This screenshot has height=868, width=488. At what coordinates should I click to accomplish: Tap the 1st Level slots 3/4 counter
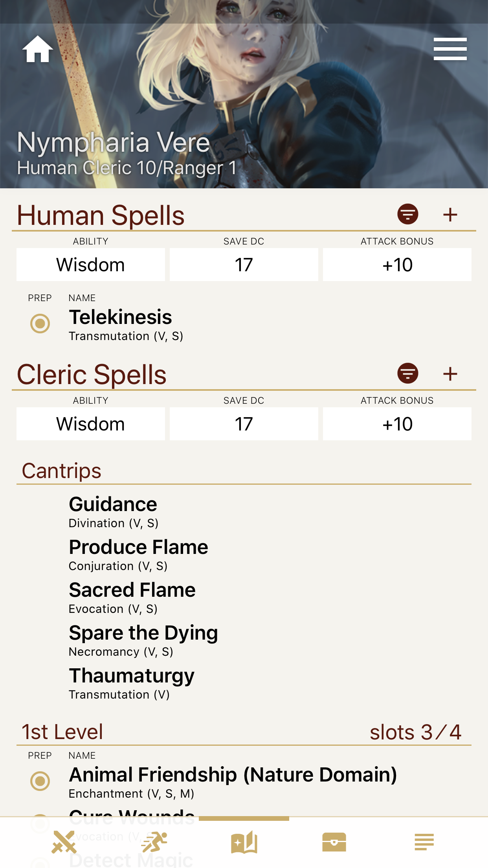[415, 732]
